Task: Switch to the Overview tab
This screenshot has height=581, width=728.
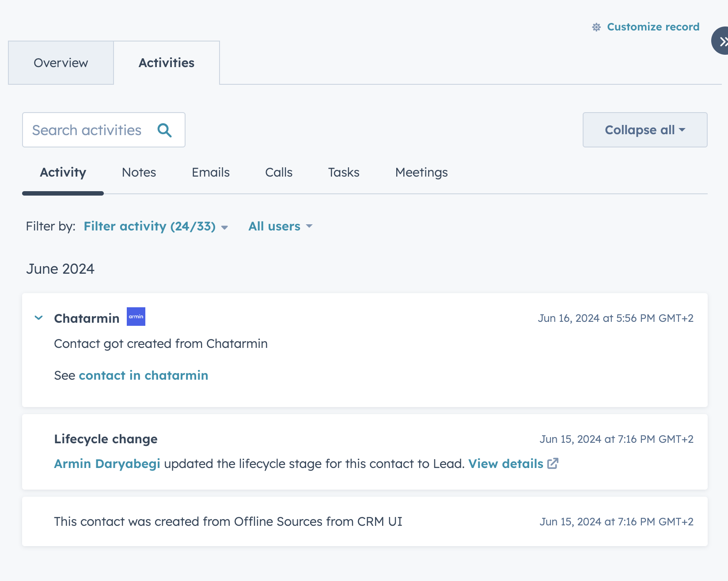Action: (61, 63)
